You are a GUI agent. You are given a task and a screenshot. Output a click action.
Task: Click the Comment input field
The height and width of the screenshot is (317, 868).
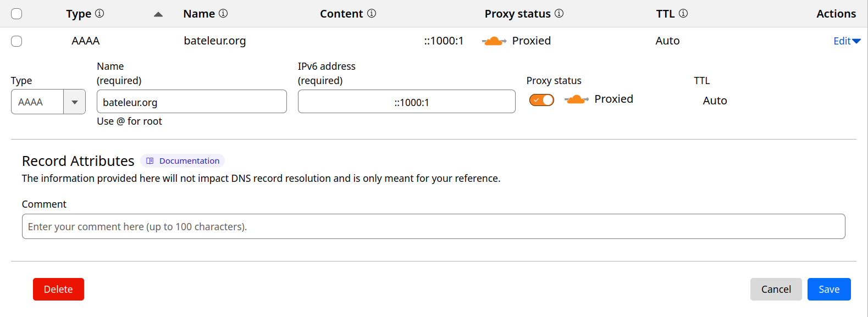coord(433,226)
